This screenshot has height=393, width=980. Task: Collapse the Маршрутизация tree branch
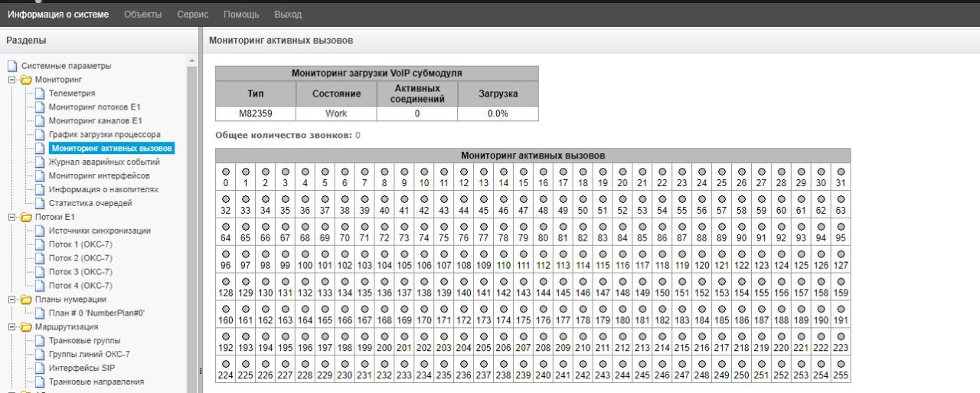[11, 327]
